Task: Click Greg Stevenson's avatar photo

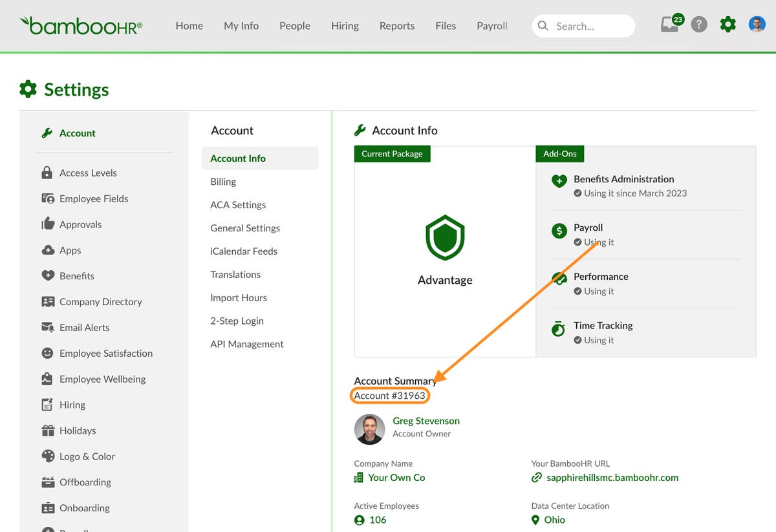Action: pyautogui.click(x=369, y=429)
